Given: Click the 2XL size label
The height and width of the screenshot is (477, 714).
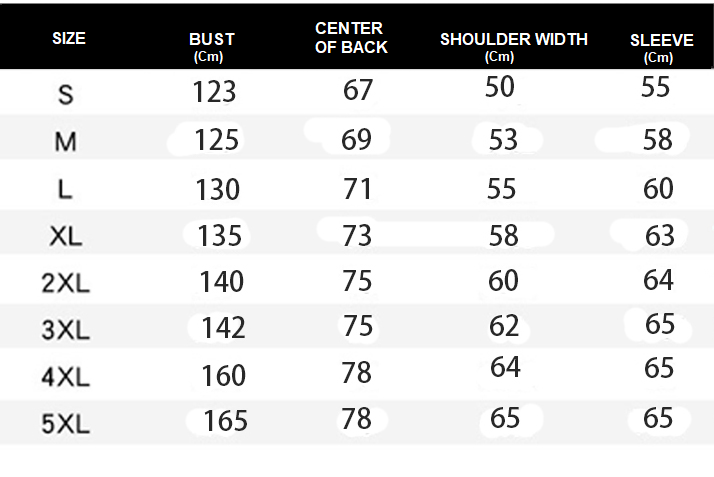Looking at the screenshot, I should pos(66,283).
